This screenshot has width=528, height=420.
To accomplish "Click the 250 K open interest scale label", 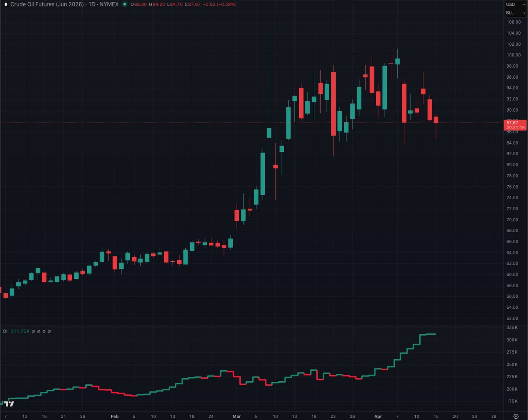I will 512,365.
